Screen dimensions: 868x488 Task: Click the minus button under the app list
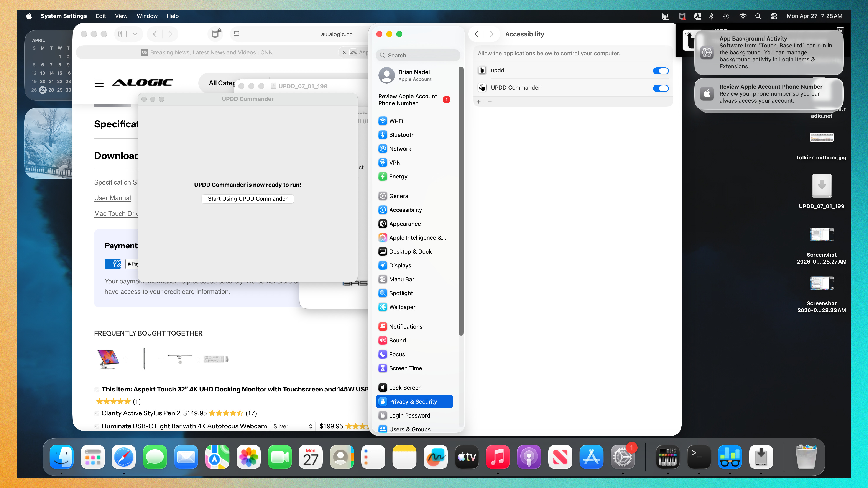[x=490, y=102]
